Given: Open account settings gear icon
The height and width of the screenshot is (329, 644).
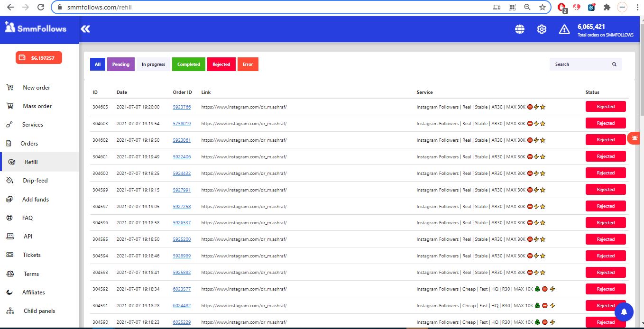Looking at the screenshot, I should point(542,29).
